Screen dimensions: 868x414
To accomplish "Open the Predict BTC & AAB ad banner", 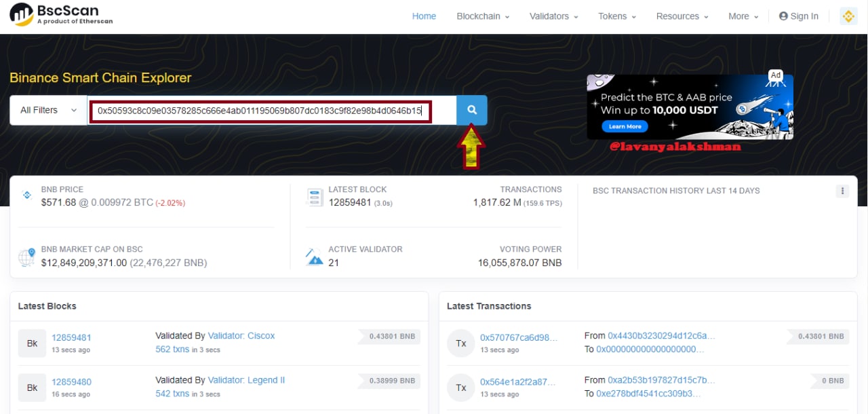I will [690, 107].
